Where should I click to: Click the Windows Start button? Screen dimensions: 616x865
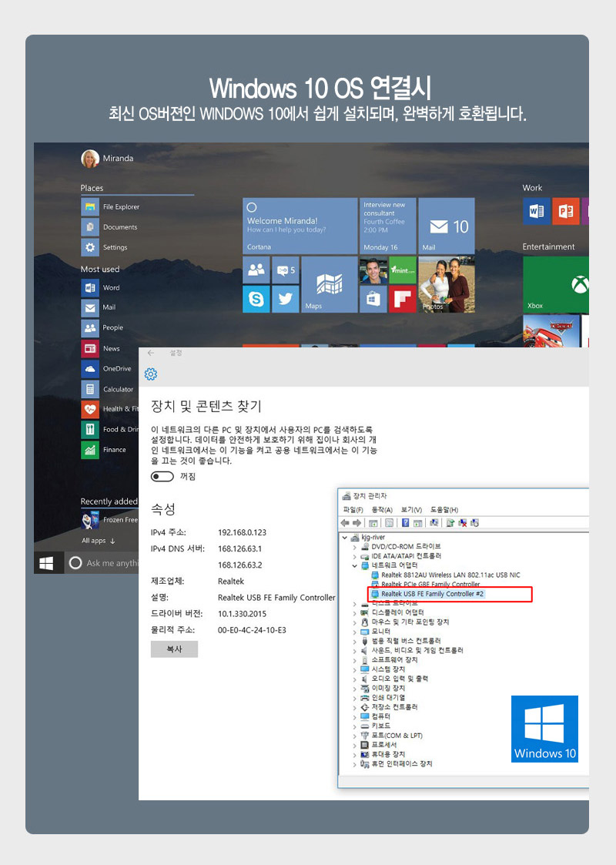pyautogui.click(x=46, y=563)
